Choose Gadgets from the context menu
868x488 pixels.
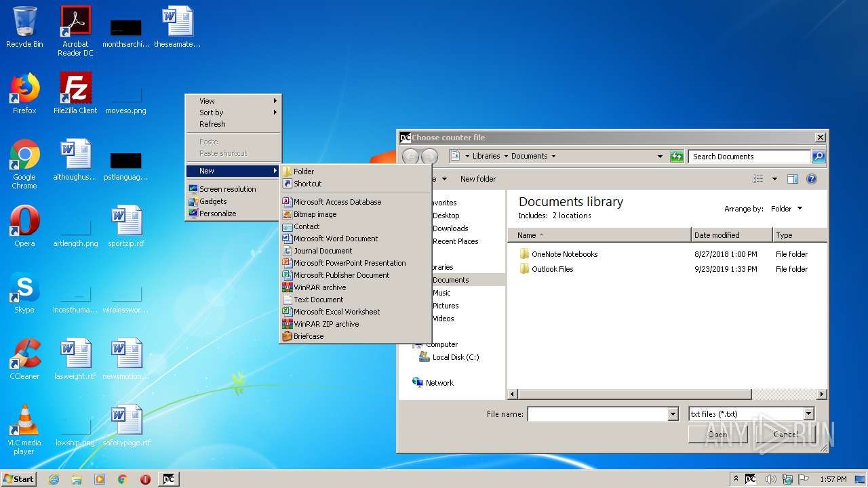(233, 201)
